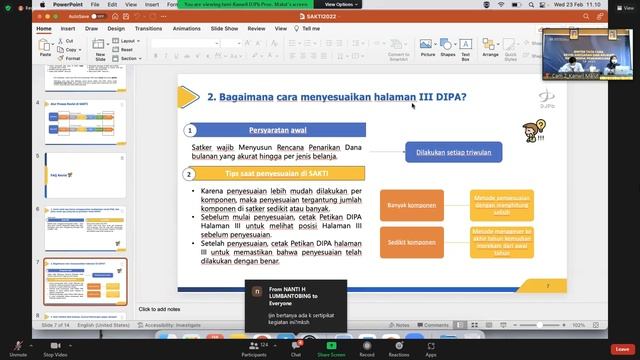Start Share Screen in Zoom
This screenshot has height=360, width=640.
coord(331,349)
